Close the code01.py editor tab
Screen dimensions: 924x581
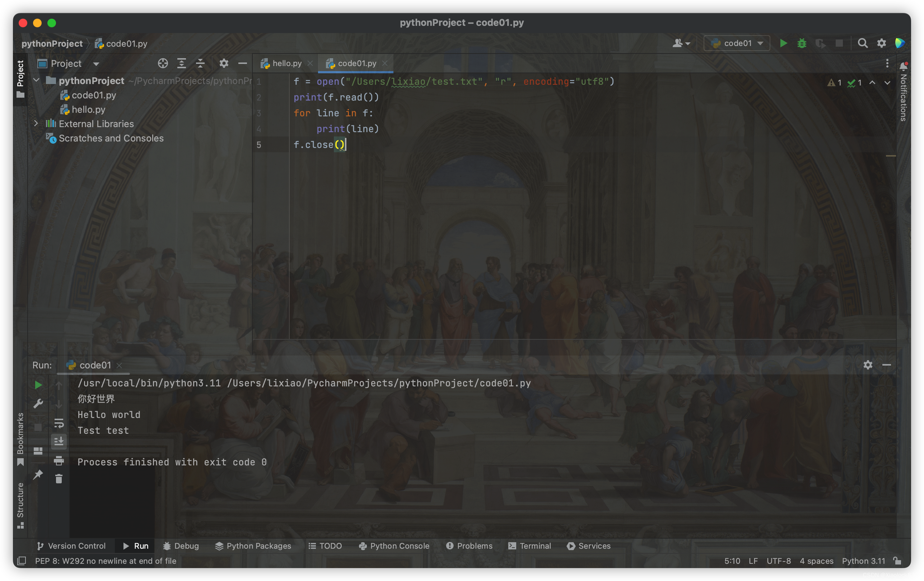385,63
